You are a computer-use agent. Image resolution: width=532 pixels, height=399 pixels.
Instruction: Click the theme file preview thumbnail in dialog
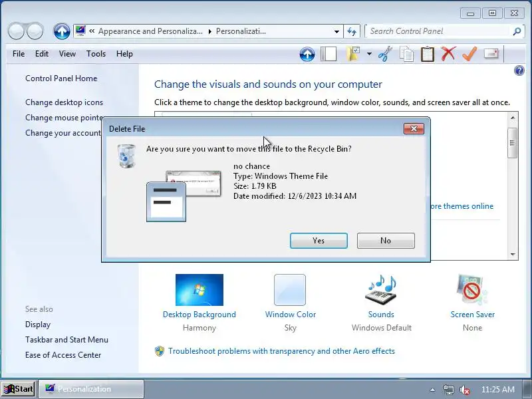(184, 196)
